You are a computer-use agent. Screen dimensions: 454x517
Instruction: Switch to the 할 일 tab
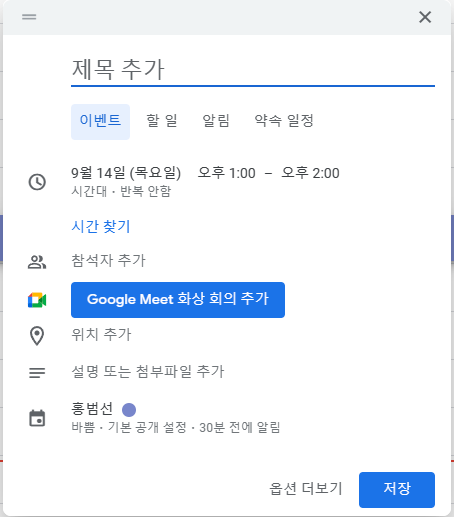click(162, 121)
